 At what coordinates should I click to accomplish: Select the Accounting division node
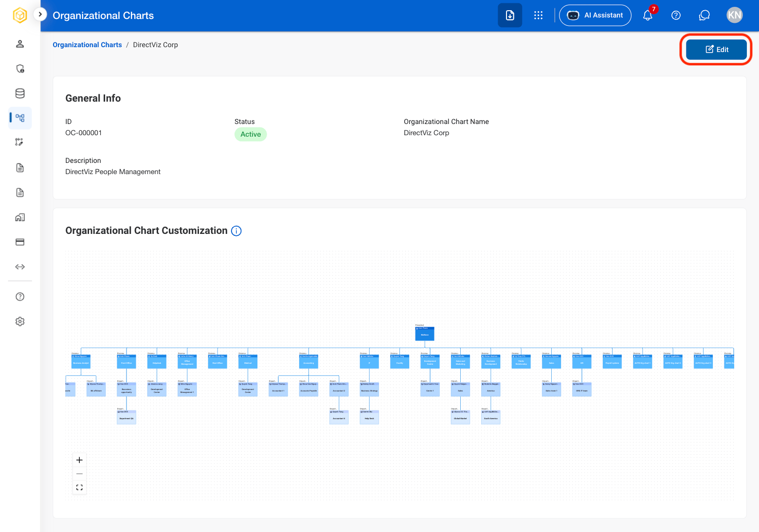tap(308, 361)
